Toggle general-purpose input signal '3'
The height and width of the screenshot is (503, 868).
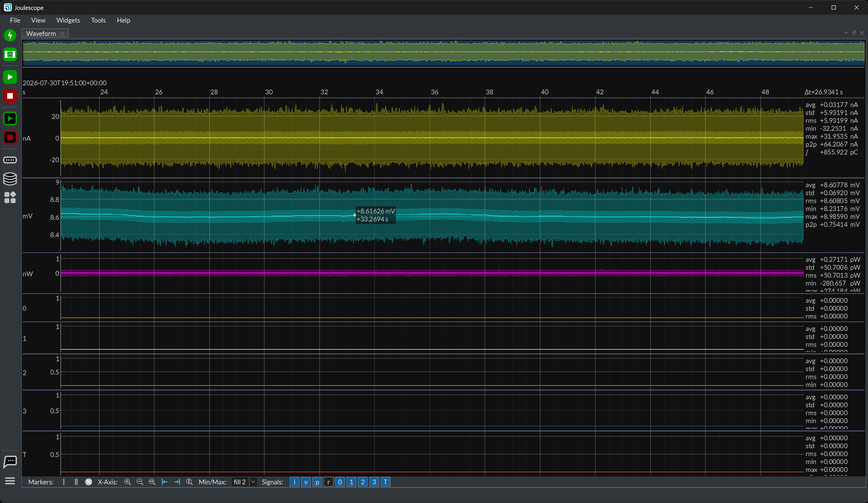(374, 482)
